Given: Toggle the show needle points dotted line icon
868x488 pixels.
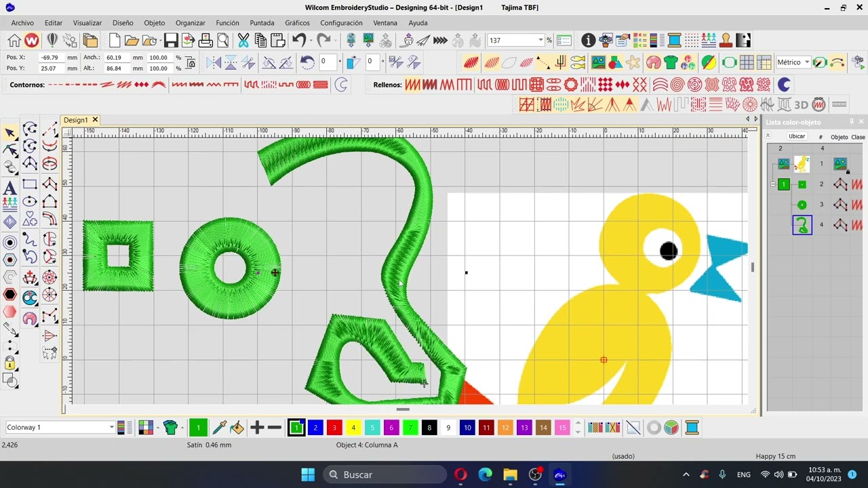Looking at the screenshot, I should click(543, 63).
